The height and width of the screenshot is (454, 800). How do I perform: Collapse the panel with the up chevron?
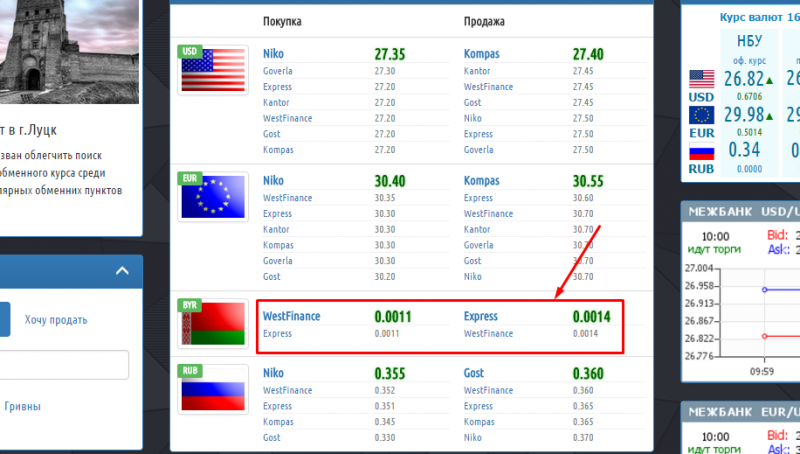pos(122,271)
